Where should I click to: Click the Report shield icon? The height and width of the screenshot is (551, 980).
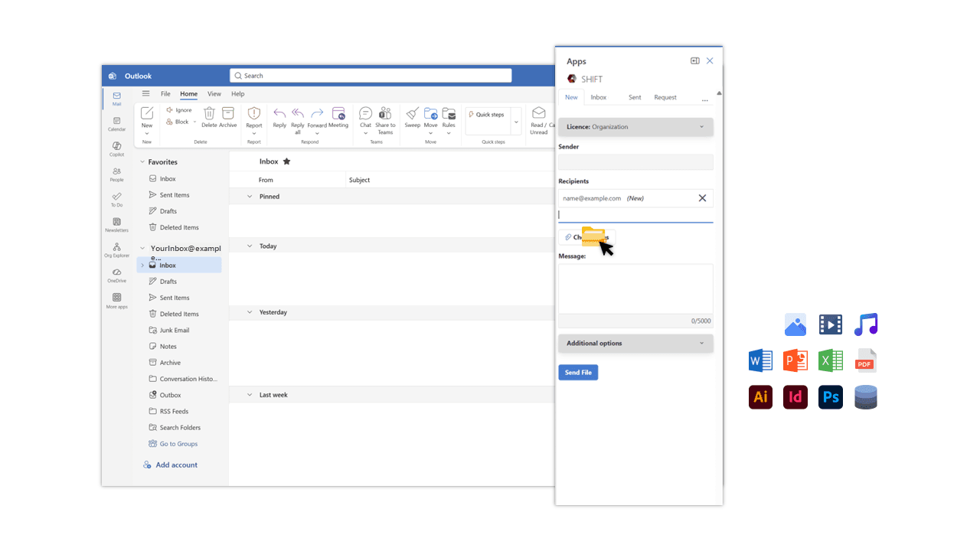[254, 113]
